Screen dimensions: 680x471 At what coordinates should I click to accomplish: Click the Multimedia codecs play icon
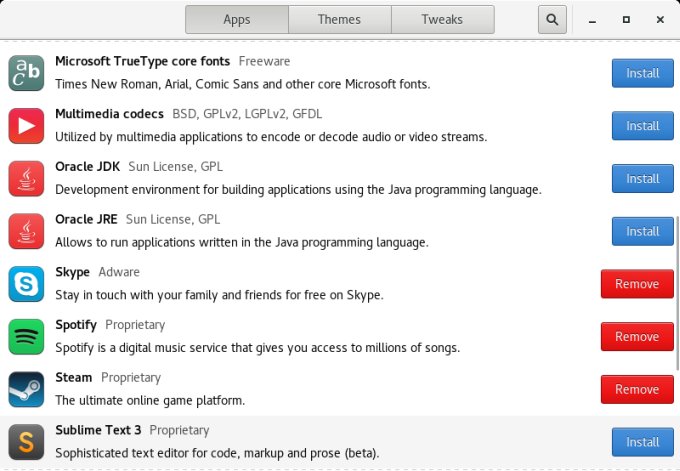point(25,126)
